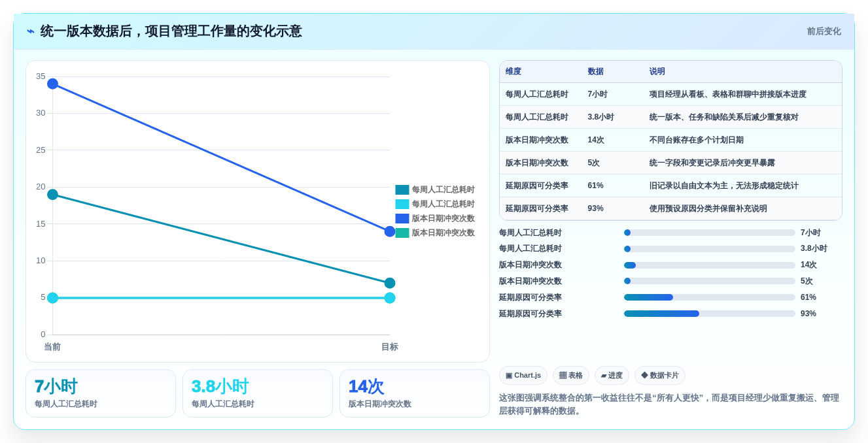Image resolution: width=868 pixels, height=443 pixels.
Task: Click the title 统一版本数据后，项目管理工作量的变化示意
Action: pyautogui.click(x=171, y=31)
